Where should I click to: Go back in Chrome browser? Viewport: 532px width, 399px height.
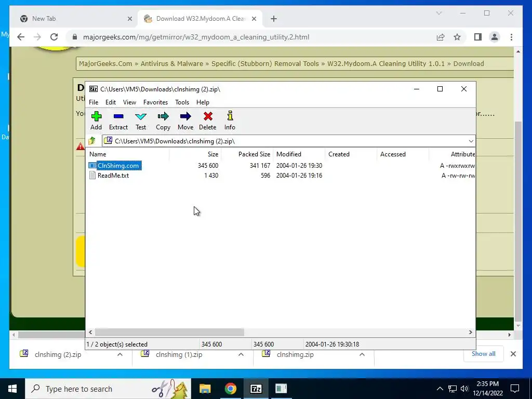pyautogui.click(x=21, y=37)
